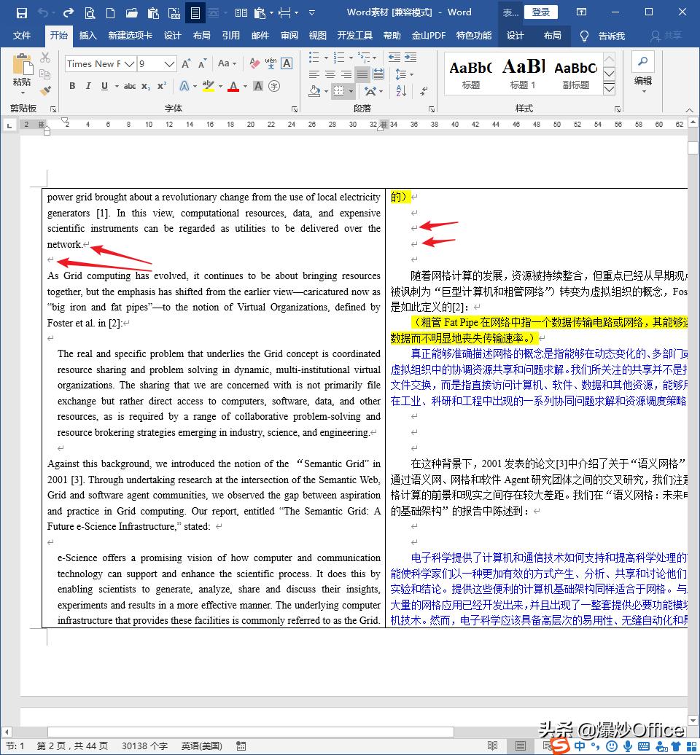This screenshot has width=700, height=755.
Task: Click the 登录 button in the title bar
Action: 542,12
